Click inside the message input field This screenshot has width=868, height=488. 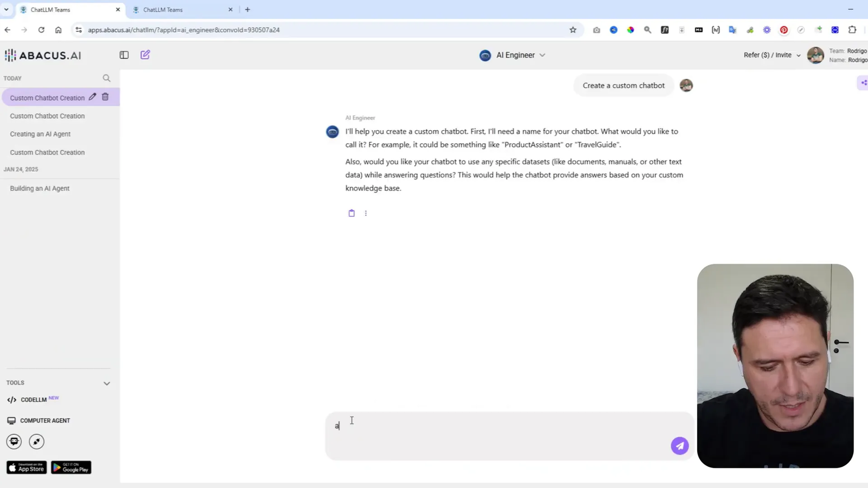point(488,436)
